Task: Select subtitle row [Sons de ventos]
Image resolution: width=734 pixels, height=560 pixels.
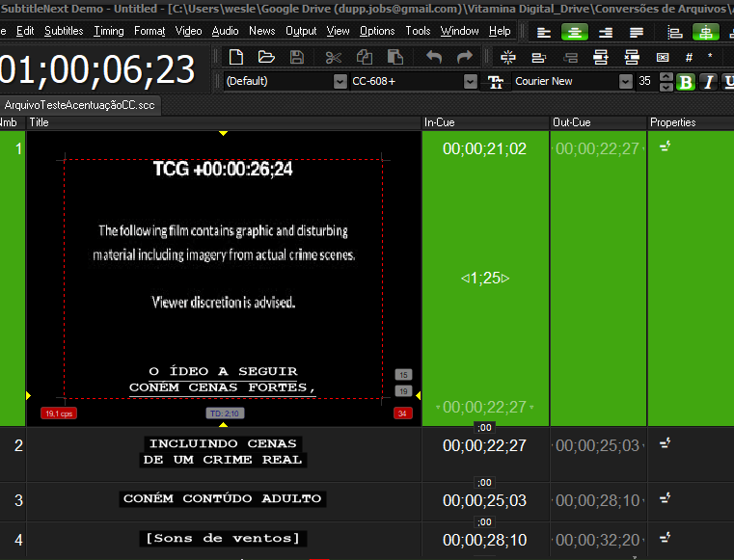Action: coord(223,539)
